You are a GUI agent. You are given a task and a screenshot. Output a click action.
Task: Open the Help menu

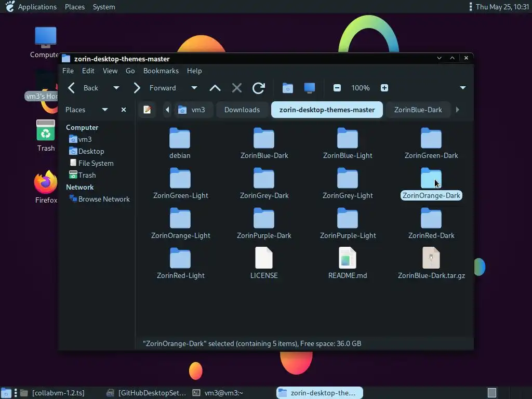coord(194,71)
